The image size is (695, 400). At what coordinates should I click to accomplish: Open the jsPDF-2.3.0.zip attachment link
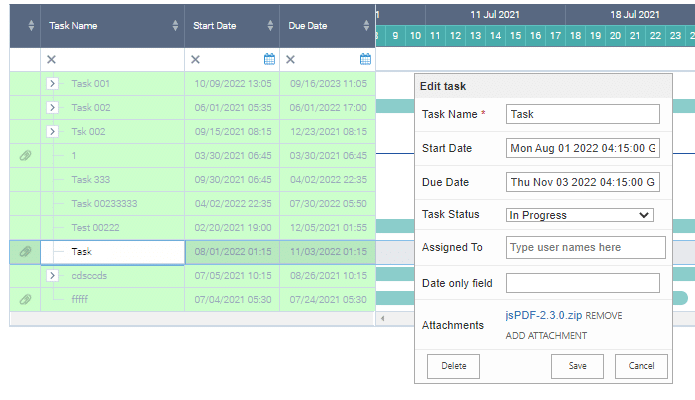pos(544,315)
